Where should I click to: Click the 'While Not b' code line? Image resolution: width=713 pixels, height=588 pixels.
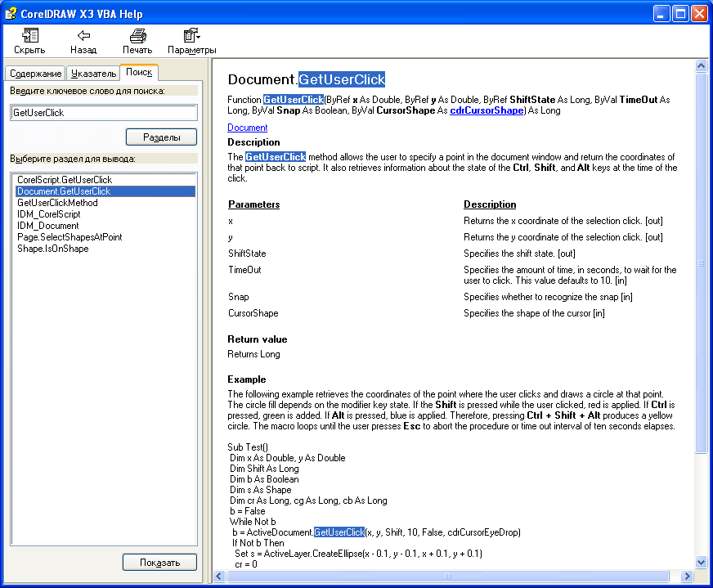point(253,522)
